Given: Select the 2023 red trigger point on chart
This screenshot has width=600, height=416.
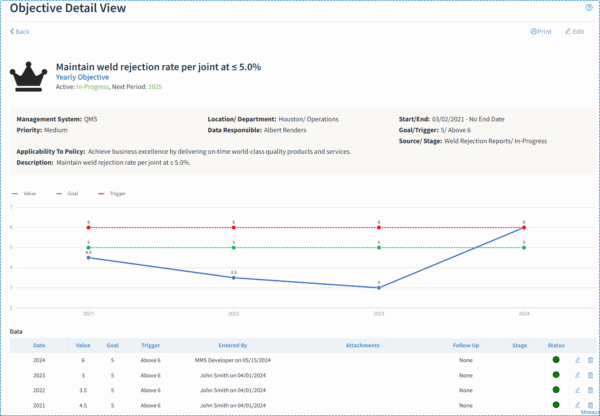Looking at the screenshot, I should [379, 227].
